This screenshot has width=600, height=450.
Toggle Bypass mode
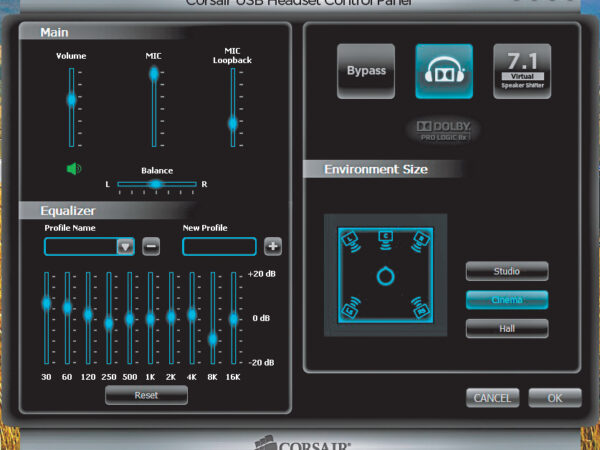click(366, 71)
